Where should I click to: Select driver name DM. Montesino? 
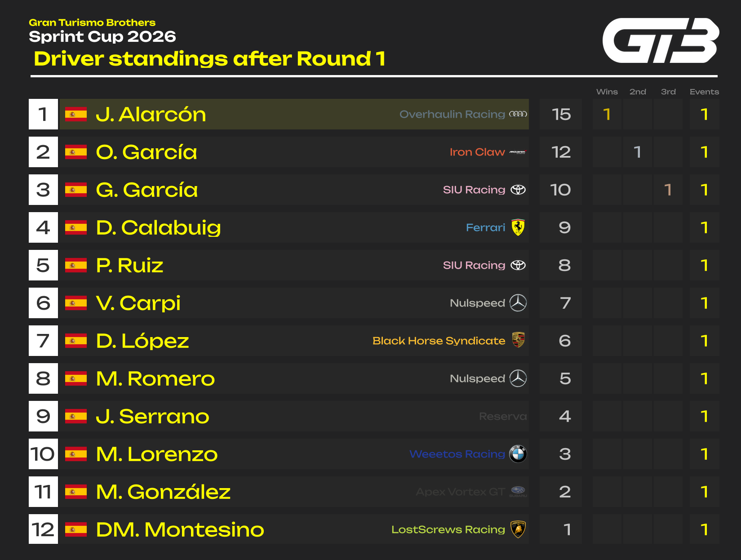pyautogui.click(x=180, y=529)
